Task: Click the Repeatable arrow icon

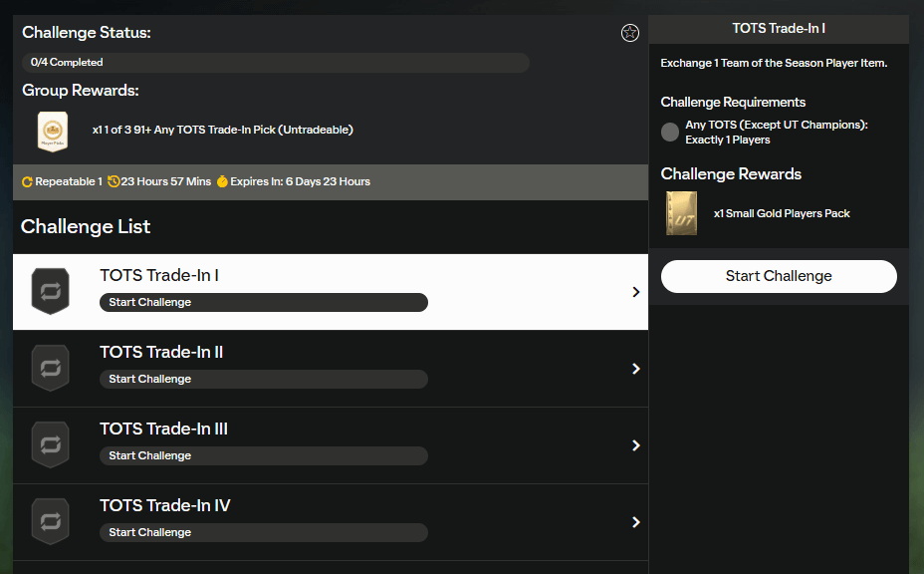Action: (x=28, y=180)
